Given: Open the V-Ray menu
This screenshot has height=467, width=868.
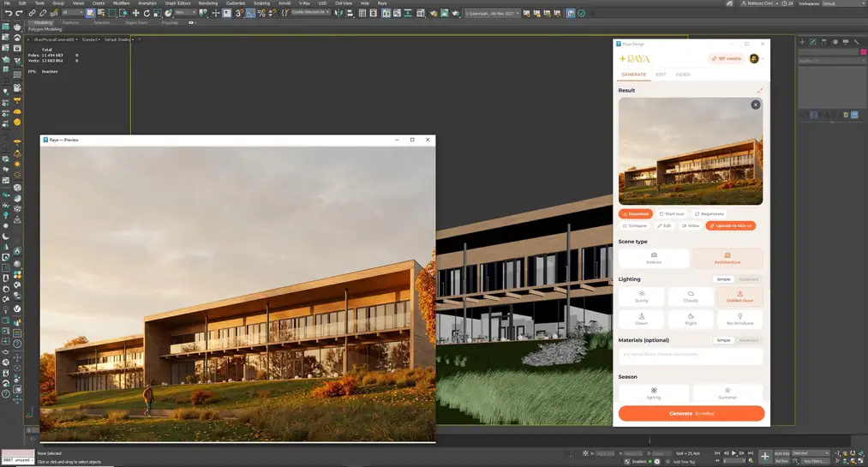Looking at the screenshot, I should [x=304, y=3].
